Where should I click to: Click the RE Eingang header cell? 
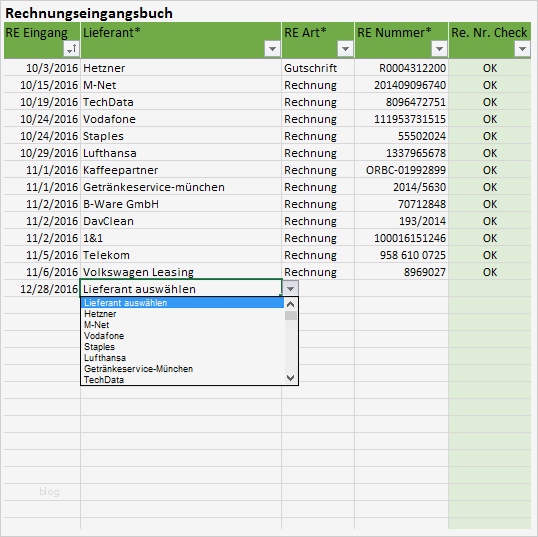pyautogui.click(x=42, y=40)
